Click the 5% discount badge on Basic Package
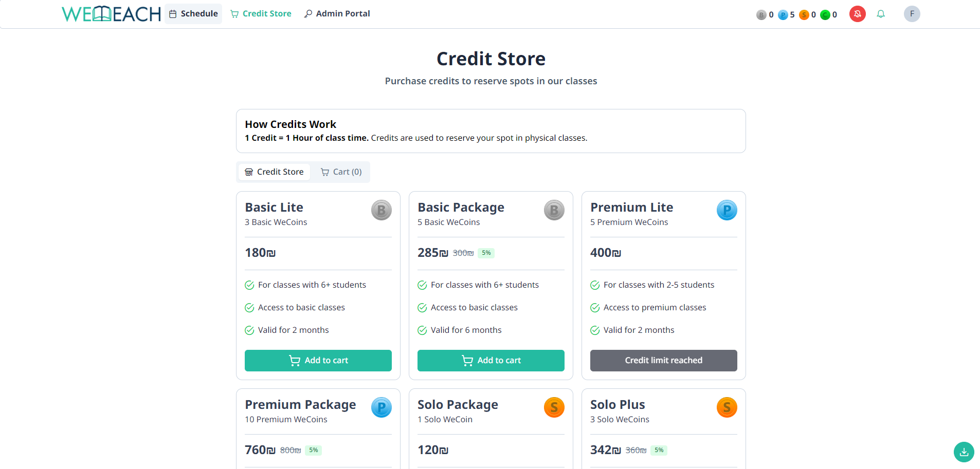The image size is (980, 469). (486, 253)
